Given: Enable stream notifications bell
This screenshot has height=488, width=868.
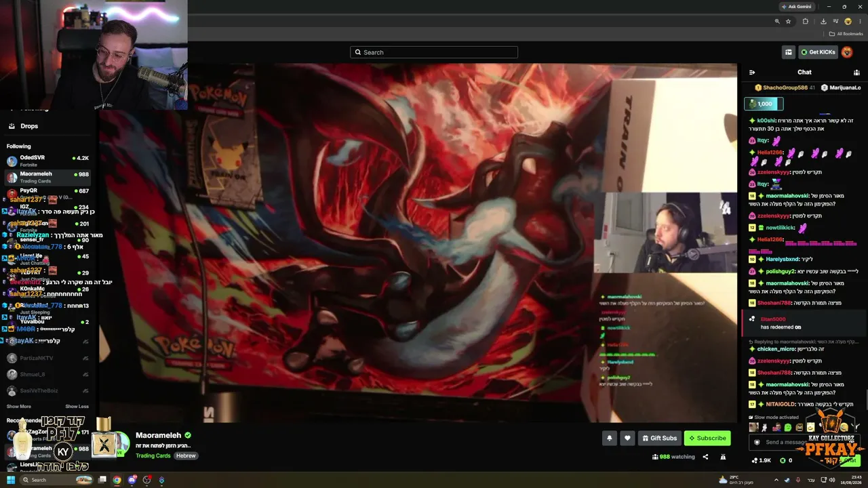Looking at the screenshot, I should pos(609,438).
